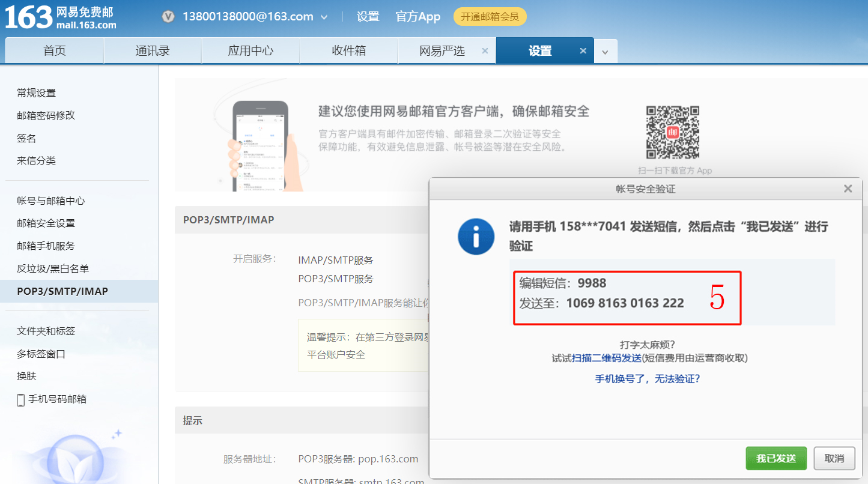The image size is (868, 484).
Task: Click banner heading 建议您使用网易邮箱官方客户端
Action: tap(454, 111)
